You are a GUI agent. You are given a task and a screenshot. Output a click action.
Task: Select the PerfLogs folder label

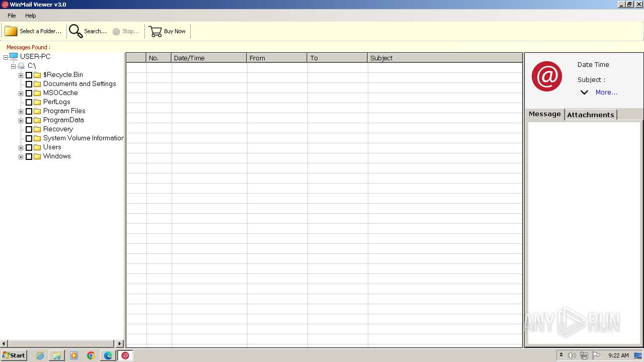click(56, 102)
